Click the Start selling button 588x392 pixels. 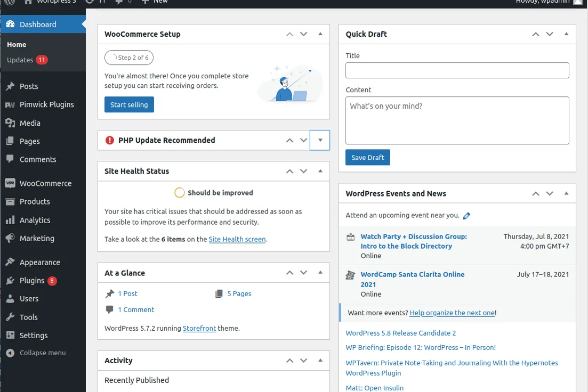pos(129,104)
